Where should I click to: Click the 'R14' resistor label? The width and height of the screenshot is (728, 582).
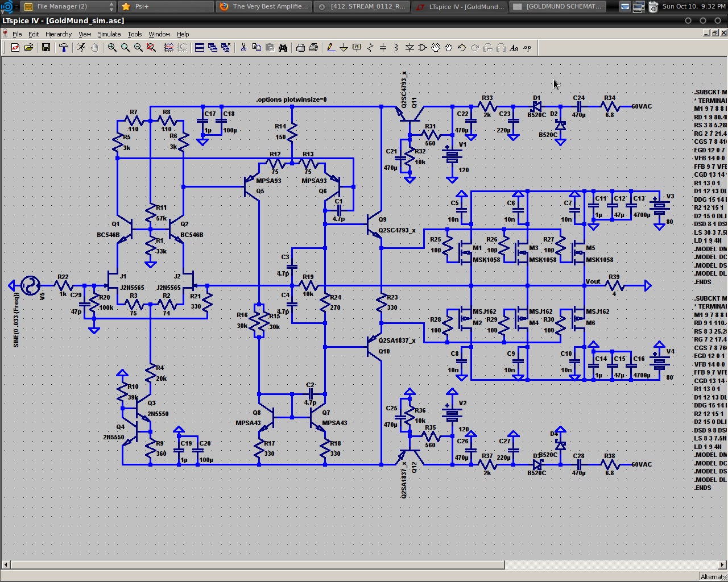coord(280,126)
